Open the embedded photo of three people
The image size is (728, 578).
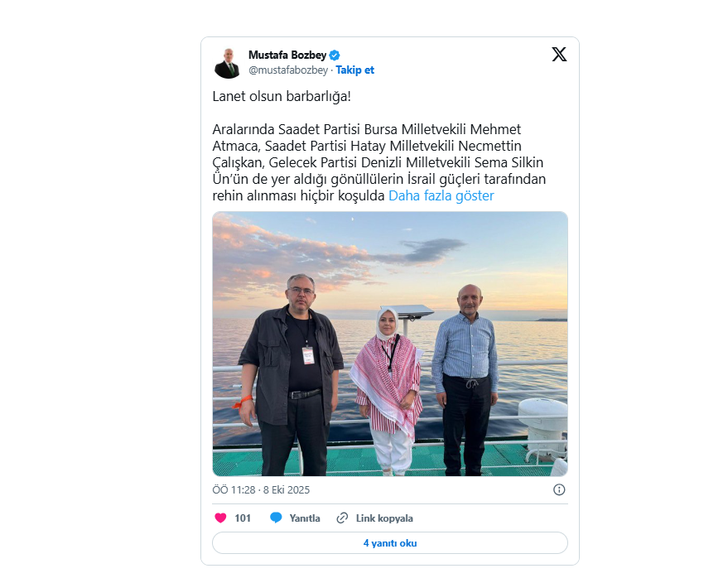click(390, 344)
